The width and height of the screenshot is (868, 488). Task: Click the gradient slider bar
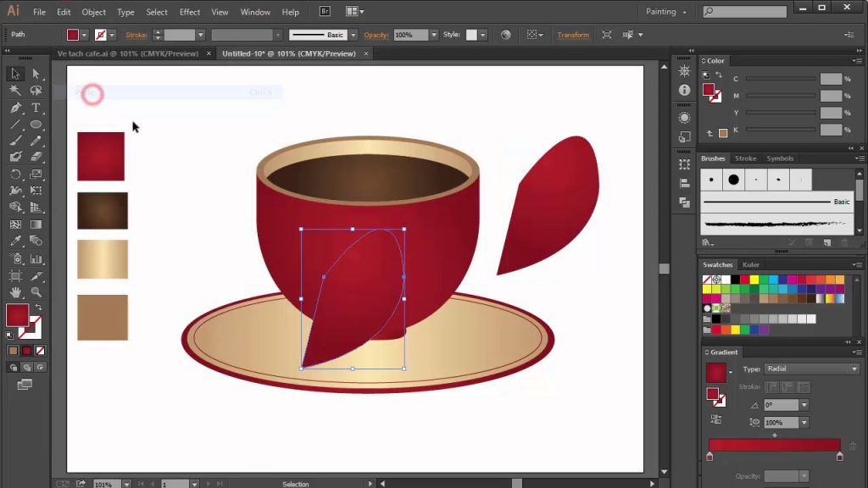775,445
